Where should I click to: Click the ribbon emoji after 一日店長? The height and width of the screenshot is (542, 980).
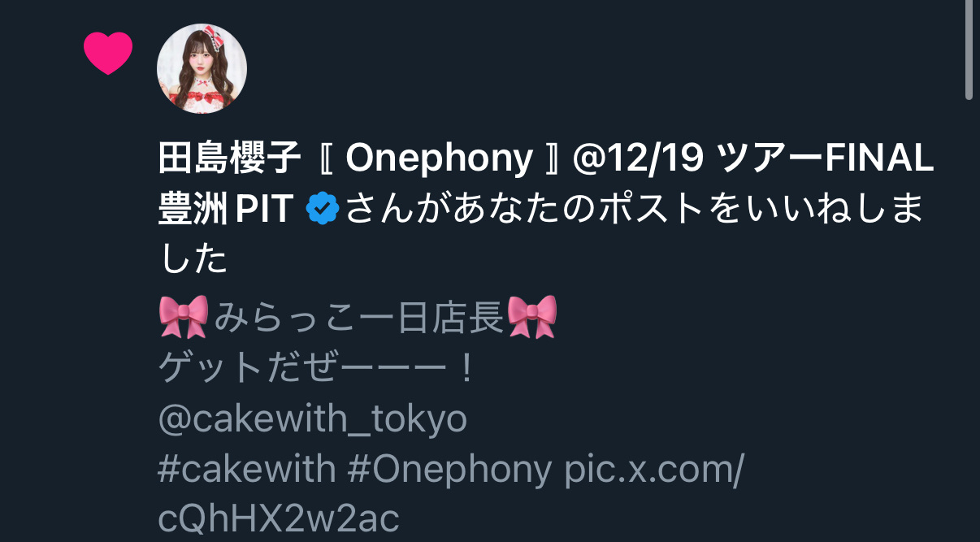click(532, 316)
